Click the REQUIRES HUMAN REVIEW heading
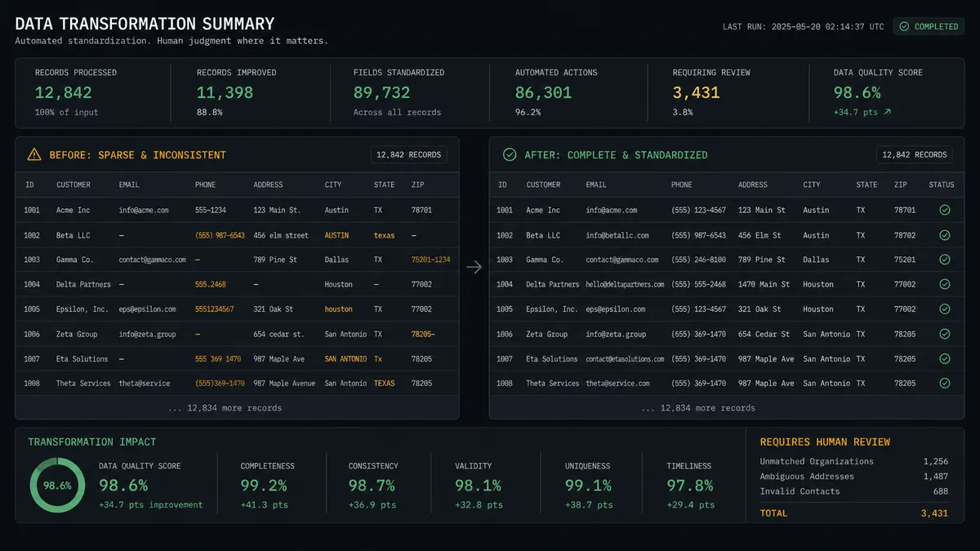980x551 pixels. 825,442
